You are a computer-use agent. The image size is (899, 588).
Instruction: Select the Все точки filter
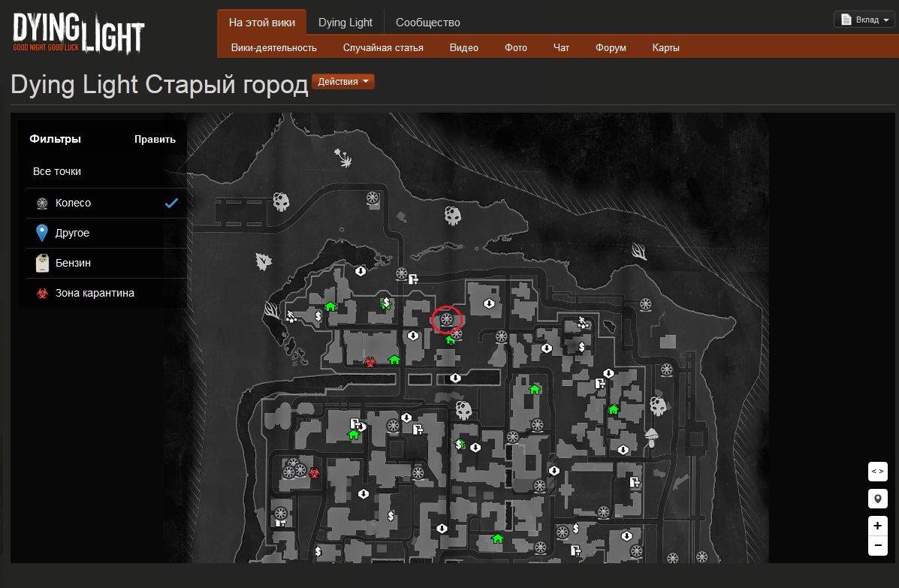point(106,171)
